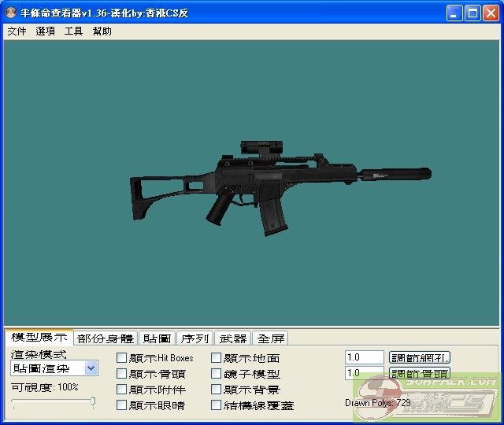Close the model viewer window
The height and width of the screenshot is (425, 504).
(x=491, y=13)
